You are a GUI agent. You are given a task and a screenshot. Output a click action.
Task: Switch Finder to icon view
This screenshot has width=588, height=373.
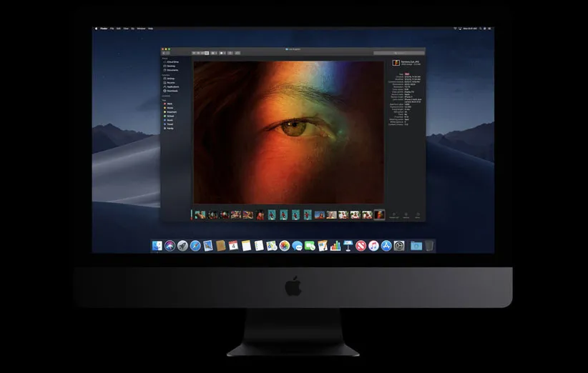pyautogui.click(x=194, y=53)
